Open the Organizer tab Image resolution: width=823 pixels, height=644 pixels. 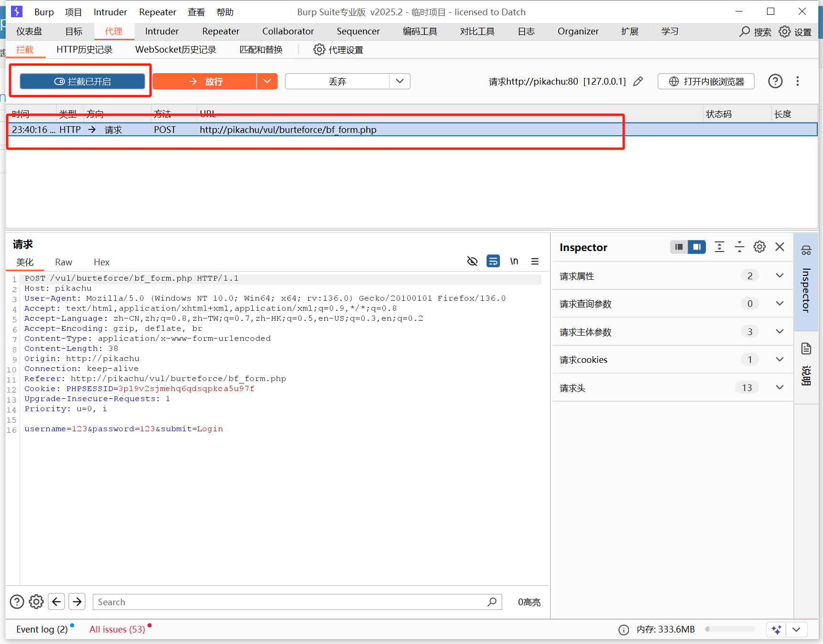(578, 32)
